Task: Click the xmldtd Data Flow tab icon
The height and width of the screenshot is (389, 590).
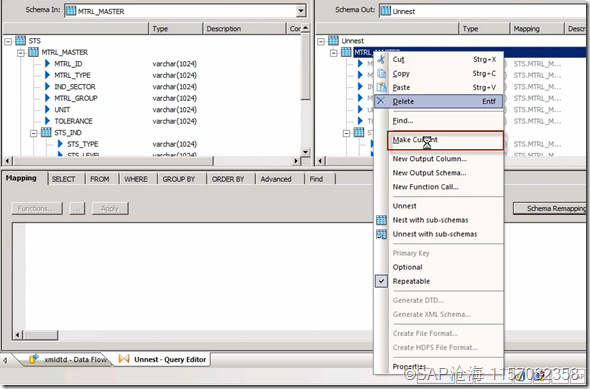Action: tap(34, 359)
